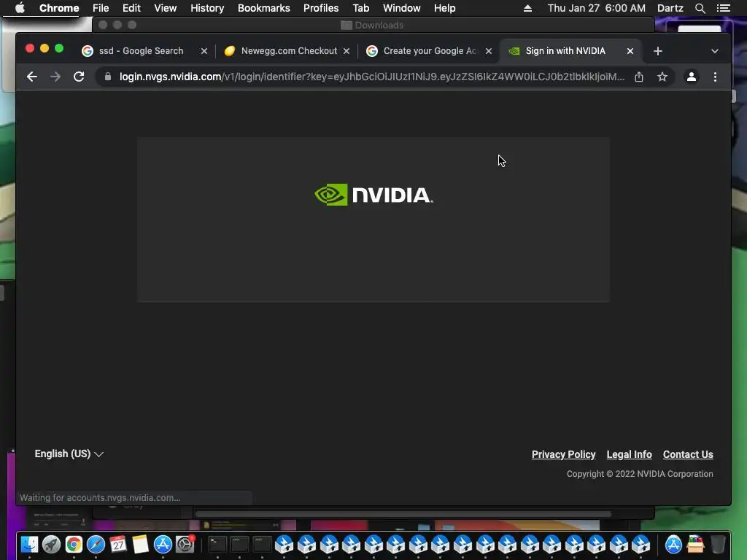The width and height of the screenshot is (747, 560).
Task: Open the History menu
Action: pos(207,8)
